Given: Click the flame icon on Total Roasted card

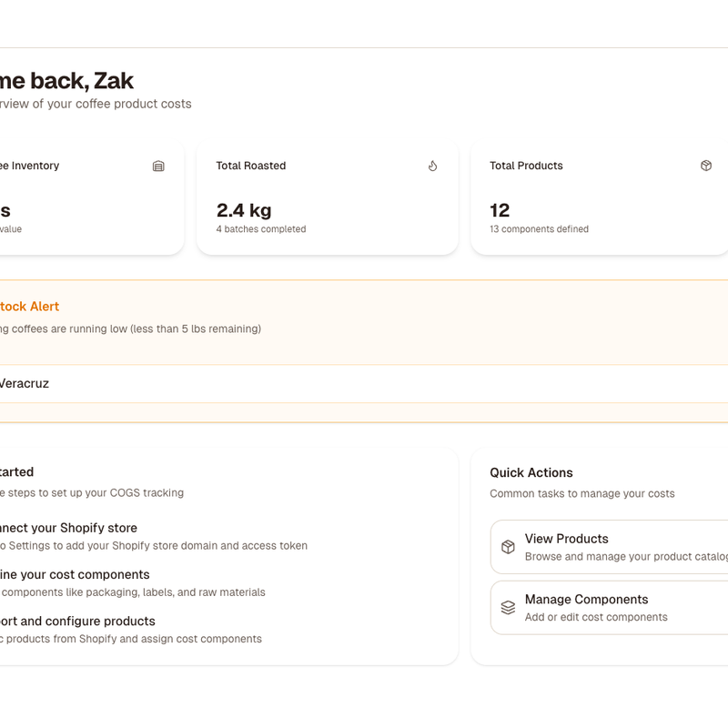Looking at the screenshot, I should [432, 166].
